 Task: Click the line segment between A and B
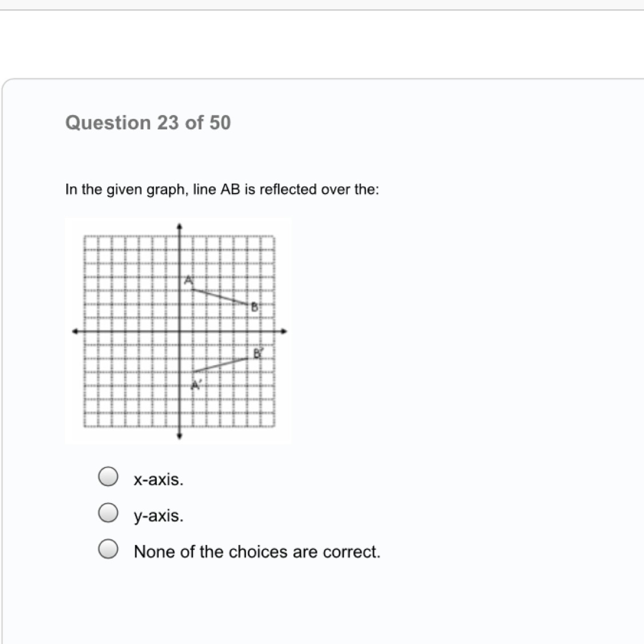[220, 298]
